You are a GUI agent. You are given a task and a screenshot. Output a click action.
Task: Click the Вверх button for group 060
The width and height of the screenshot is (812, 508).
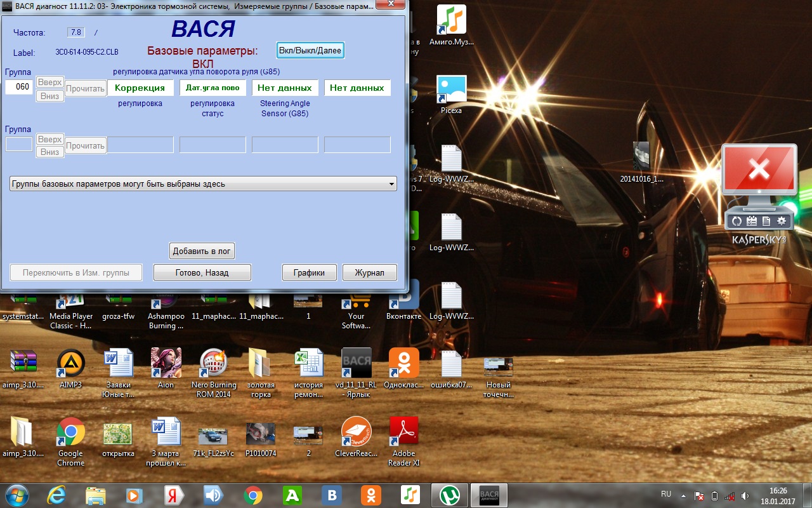pos(49,83)
